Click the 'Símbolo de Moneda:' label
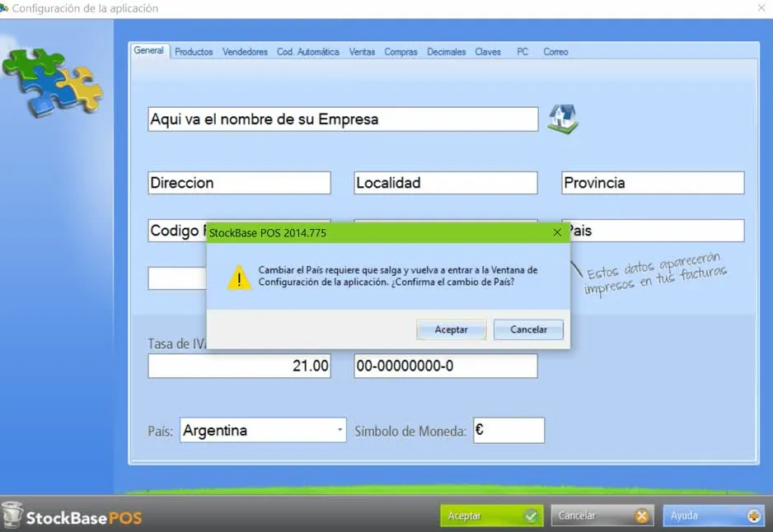The image size is (773, 532). pyautogui.click(x=410, y=432)
